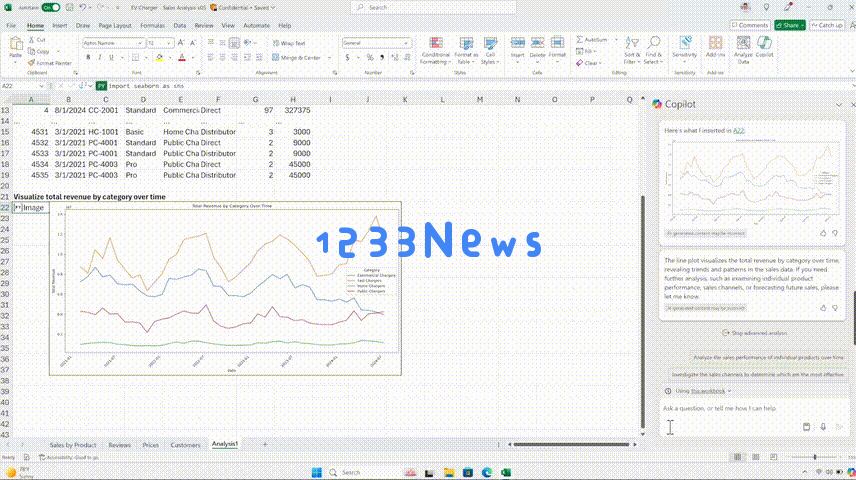The width and height of the screenshot is (856, 480).
Task: Click the send arrow in Copilot prompt
Action: coord(839,427)
